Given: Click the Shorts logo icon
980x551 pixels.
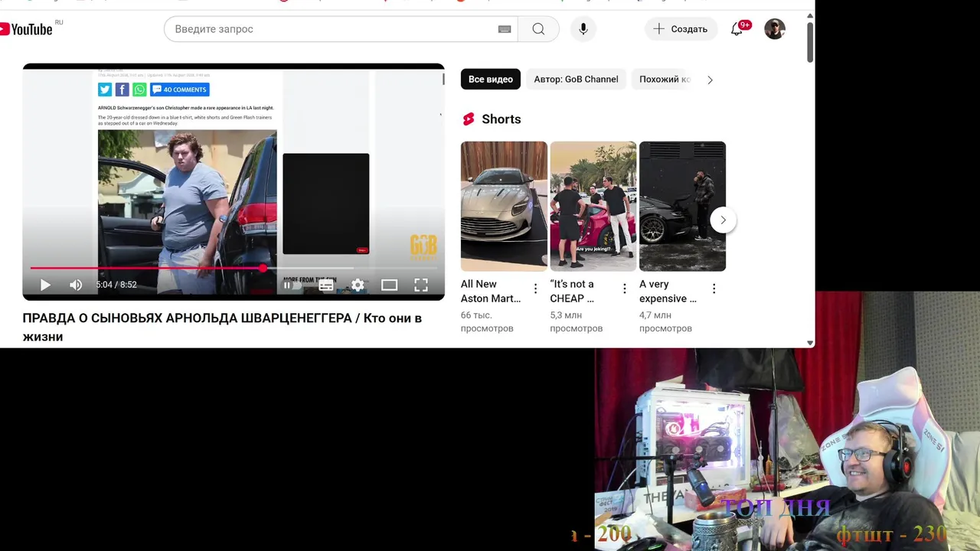Looking at the screenshot, I should pos(469,119).
